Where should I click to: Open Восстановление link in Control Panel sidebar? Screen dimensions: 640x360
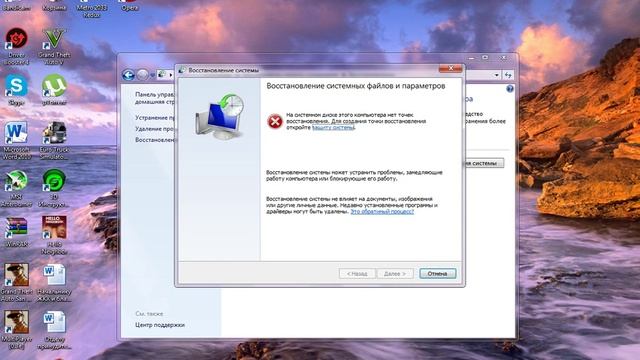pos(155,140)
